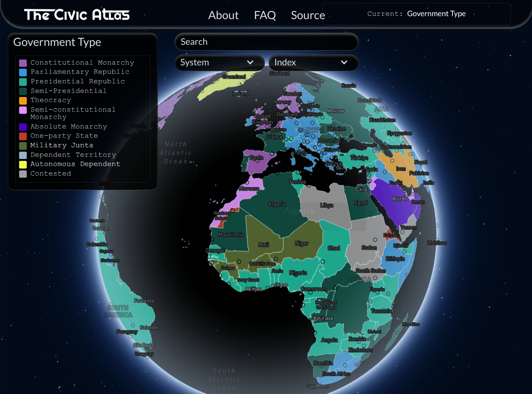Click the One-party State red swatch

pos(23,136)
